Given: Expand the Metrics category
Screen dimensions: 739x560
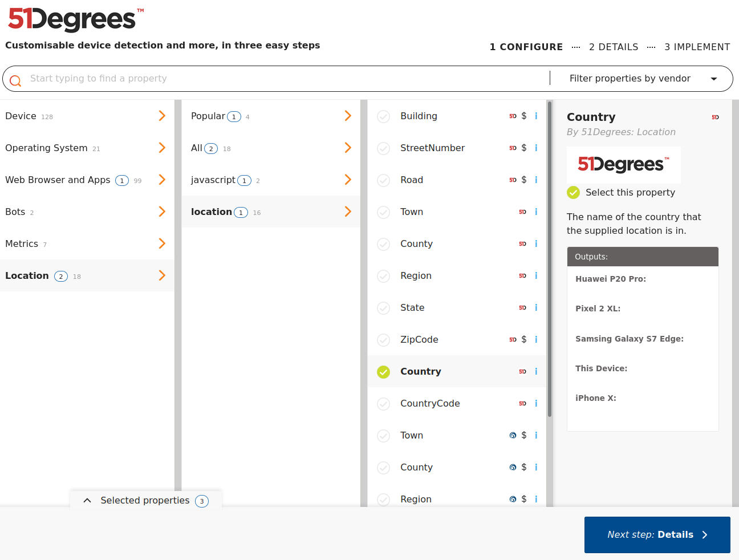Looking at the screenshot, I should click(x=87, y=244).
